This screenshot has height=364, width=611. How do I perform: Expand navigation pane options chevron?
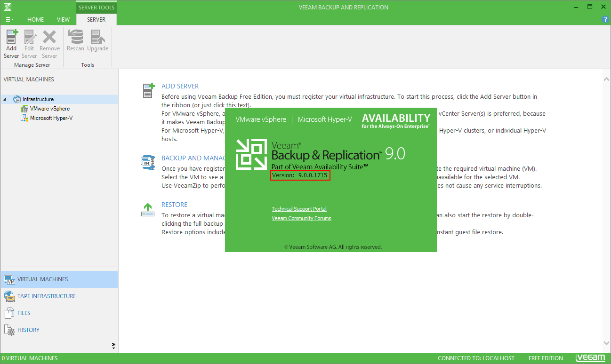coord(113,346)
